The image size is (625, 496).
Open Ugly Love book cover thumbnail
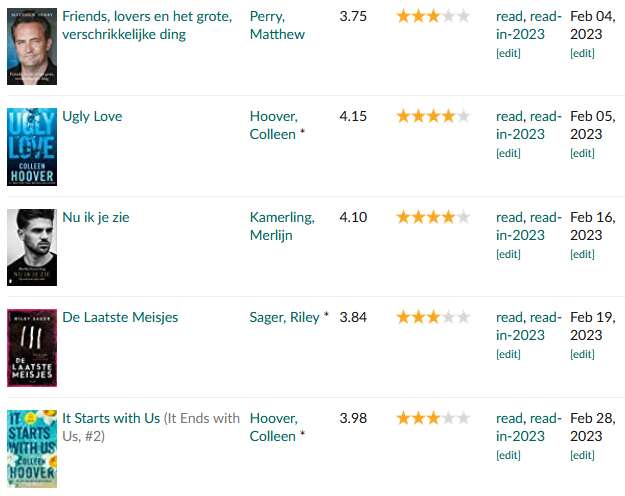click(x=32, y=147)
